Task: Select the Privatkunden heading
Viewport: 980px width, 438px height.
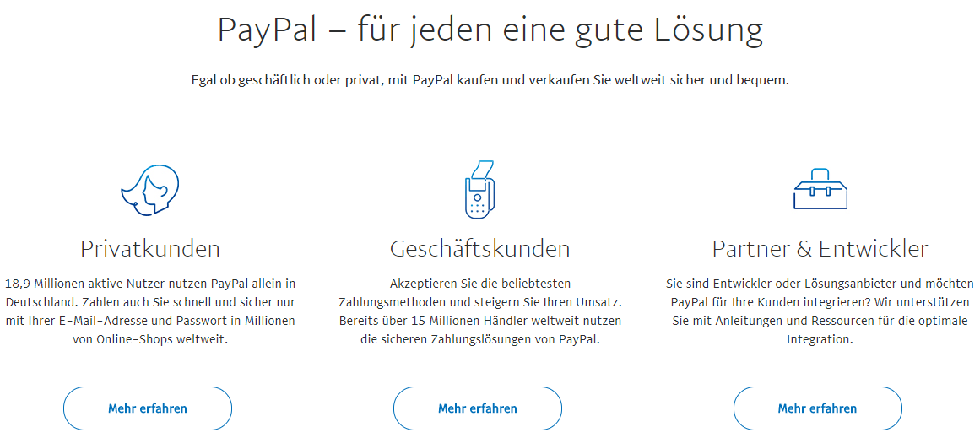Action: 150,248
